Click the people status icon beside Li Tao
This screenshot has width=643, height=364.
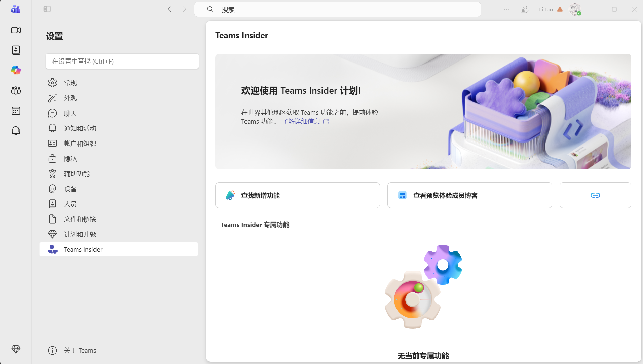click(525, 9)
